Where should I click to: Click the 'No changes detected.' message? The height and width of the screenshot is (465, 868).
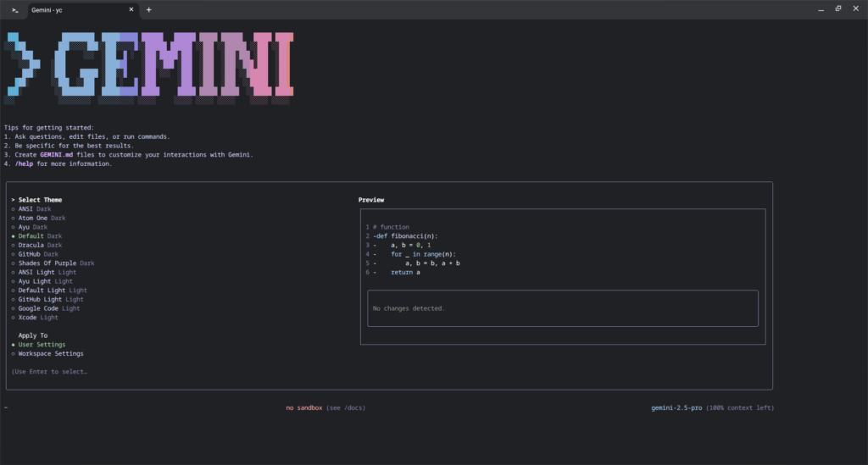pyautogui.click(x=409, y=308)
